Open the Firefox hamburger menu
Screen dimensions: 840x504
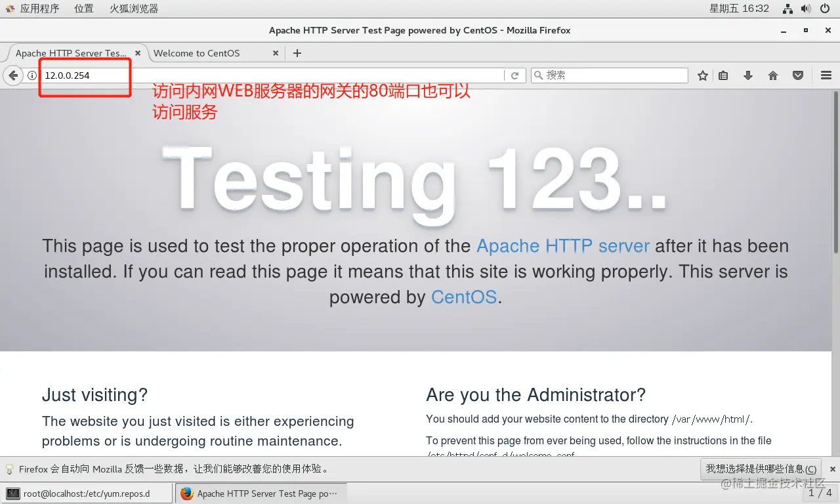[826, 75]
